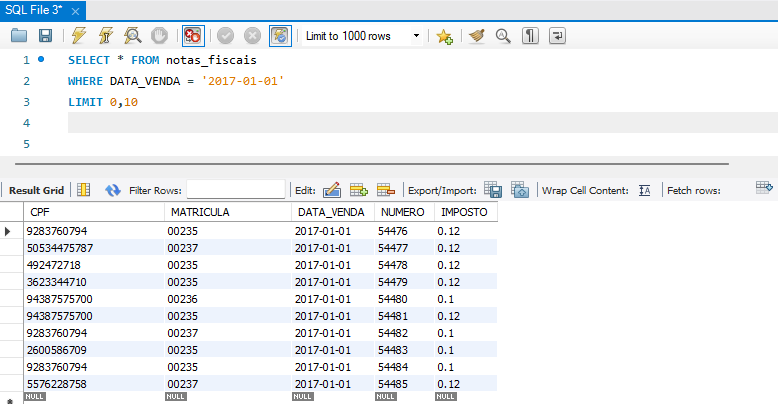
Task: Toggle form editor icon next to Result Grid
Action: pyautogui.click(x=83, y=190)
